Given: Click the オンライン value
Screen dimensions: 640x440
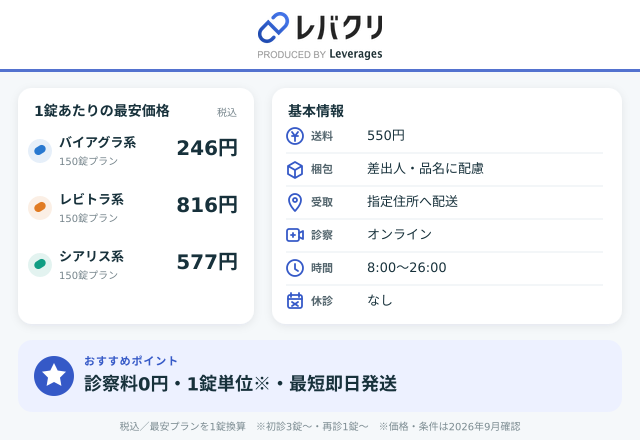Looking at the screenshot, I should 400,234.
